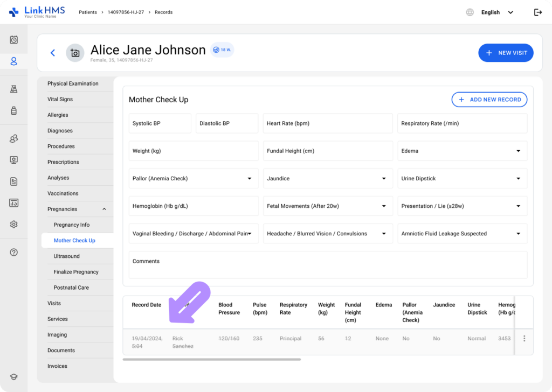Image resolution: width=552 pixels, height=392 pixels.
Task: Open the reports chart icon in sidebar
Action: tap(13, 203)
